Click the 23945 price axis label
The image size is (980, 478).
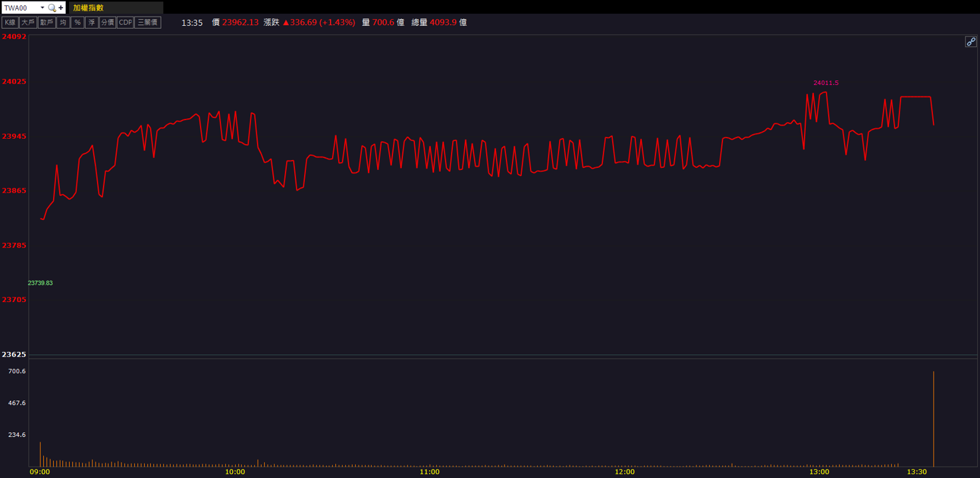point(14,136)
